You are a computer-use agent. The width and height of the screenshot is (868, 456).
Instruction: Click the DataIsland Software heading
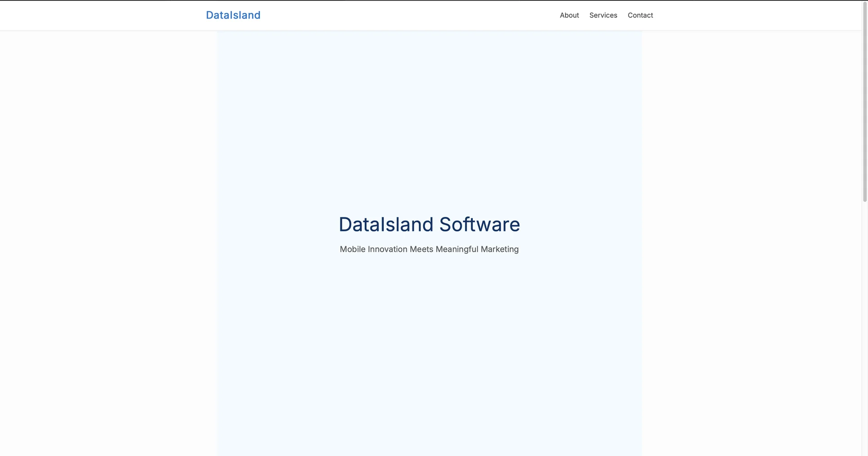[429, 225]
